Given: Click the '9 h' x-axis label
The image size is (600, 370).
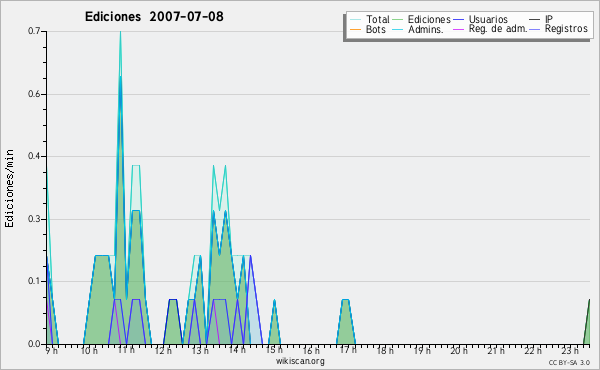Looking at the screenshot, I should [52, 350].
